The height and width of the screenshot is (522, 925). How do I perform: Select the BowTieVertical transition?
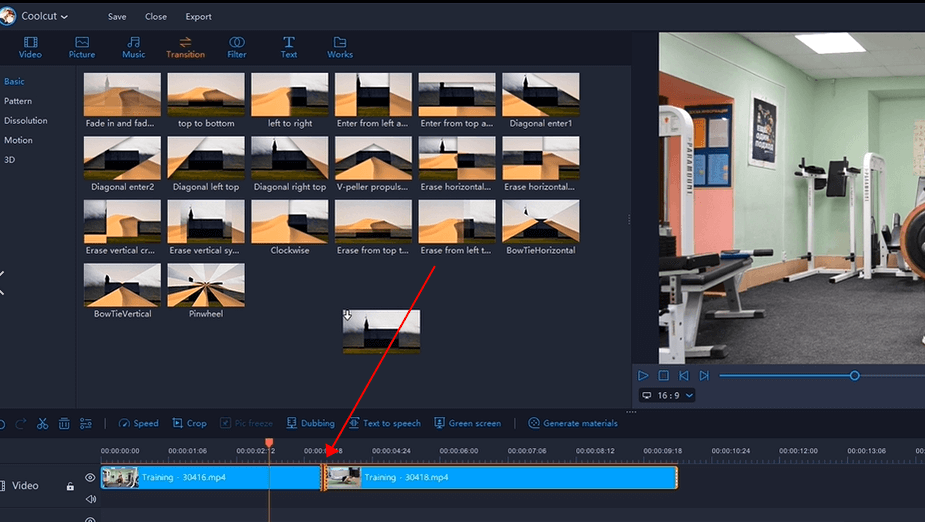coord(122,291)
